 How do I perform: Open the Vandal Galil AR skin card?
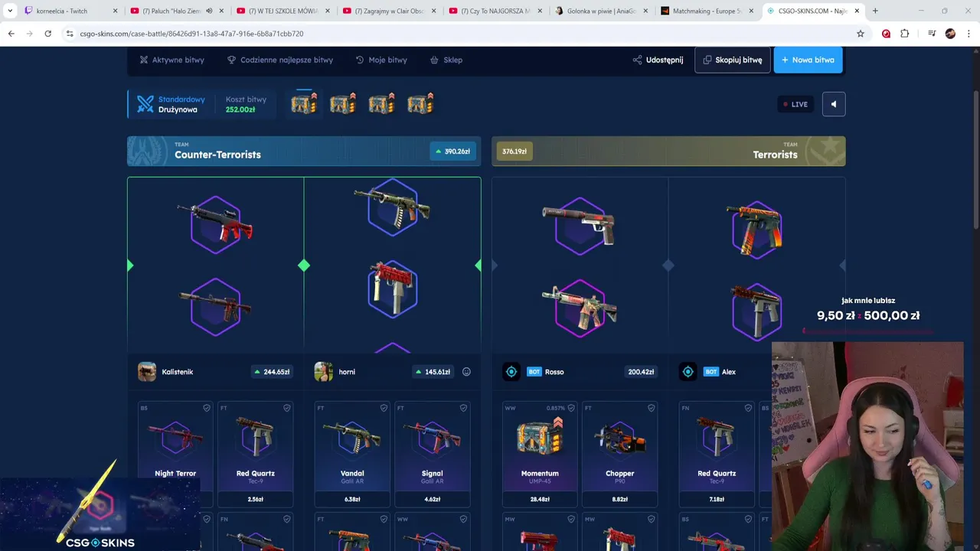click(352, 454)
